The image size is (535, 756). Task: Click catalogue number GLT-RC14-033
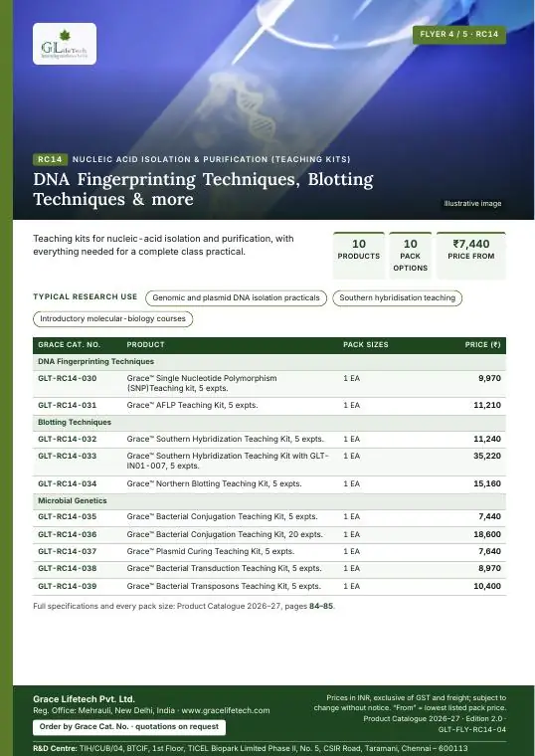pyautogui.click(x=68, y=457)
